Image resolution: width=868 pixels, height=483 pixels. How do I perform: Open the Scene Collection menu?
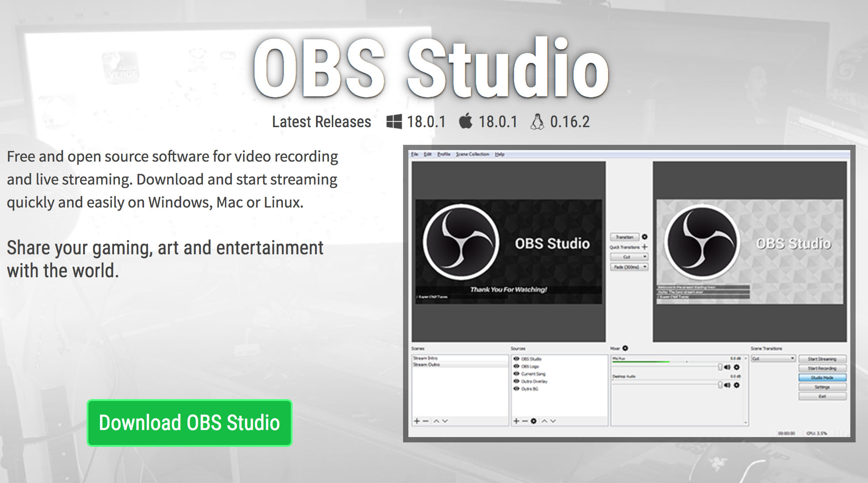click(472, 154)
